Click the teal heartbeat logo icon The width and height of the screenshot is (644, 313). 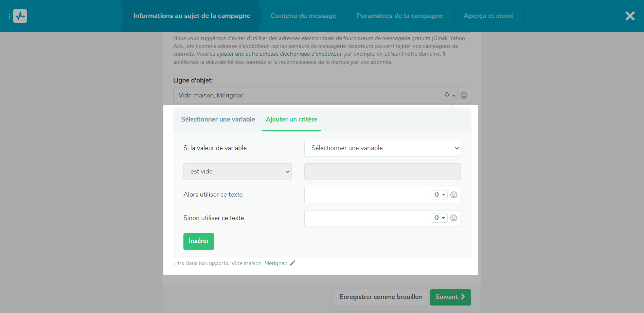[x=20, y=16]
